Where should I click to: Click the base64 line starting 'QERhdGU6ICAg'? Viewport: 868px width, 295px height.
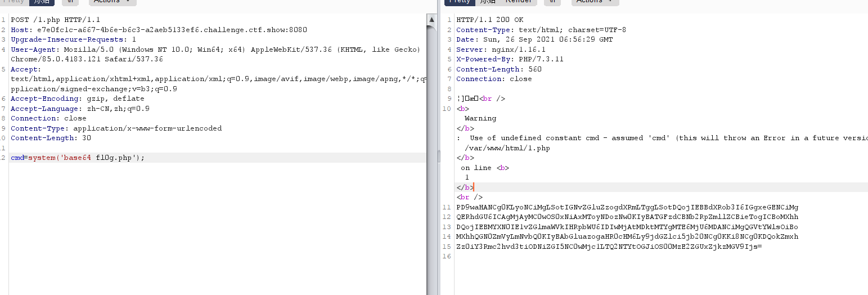(627, 217)
